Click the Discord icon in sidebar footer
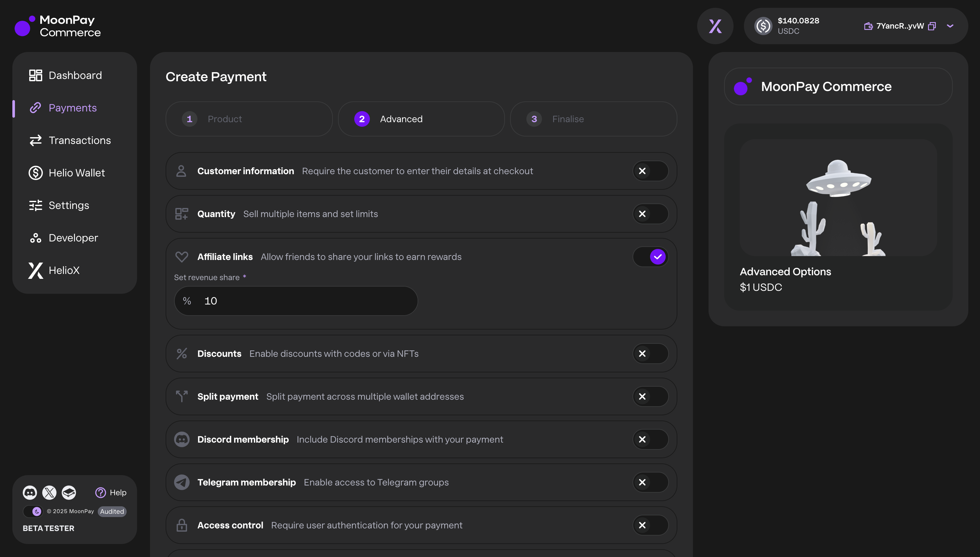Screen dimensions: 980x557 (x=30, y=492)
